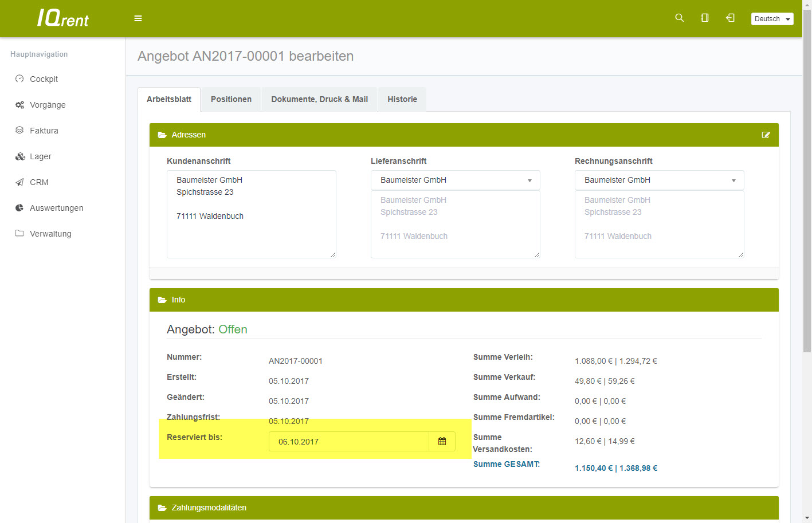Click the IQrent logo
The height and width of the screenshot is (523, 812).
[x=63, y=18]
